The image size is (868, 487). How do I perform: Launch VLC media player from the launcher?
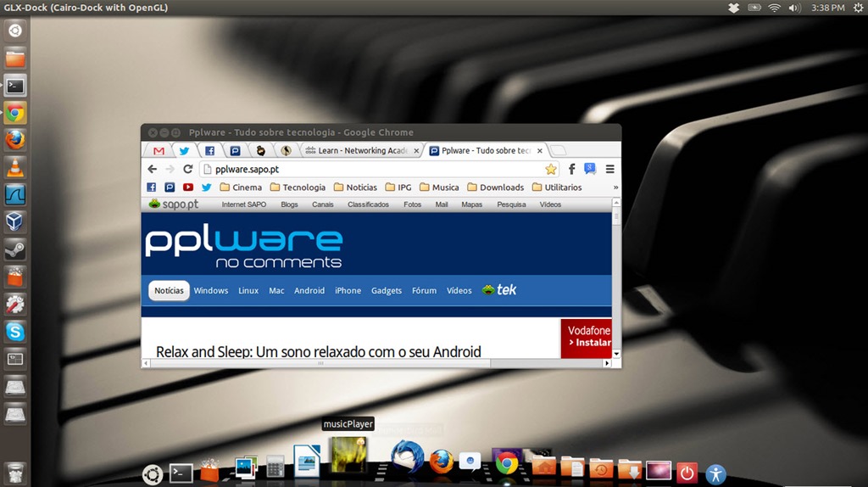15,167
